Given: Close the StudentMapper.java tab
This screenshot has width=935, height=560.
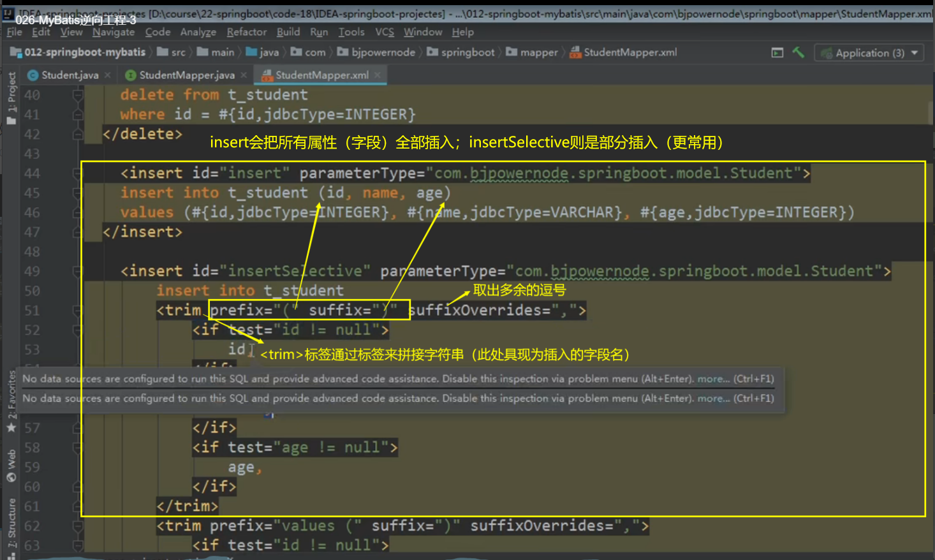Looking at the screenshot, I should click(244, 75).
